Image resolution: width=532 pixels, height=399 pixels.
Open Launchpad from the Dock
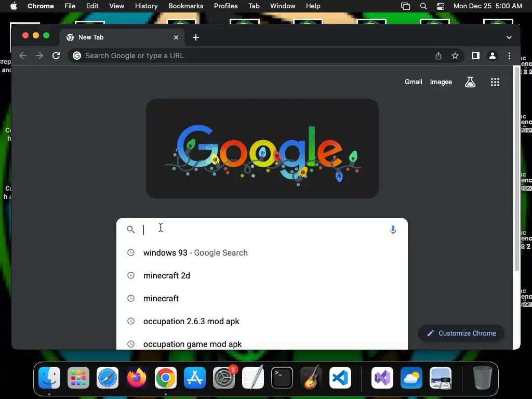78,378
